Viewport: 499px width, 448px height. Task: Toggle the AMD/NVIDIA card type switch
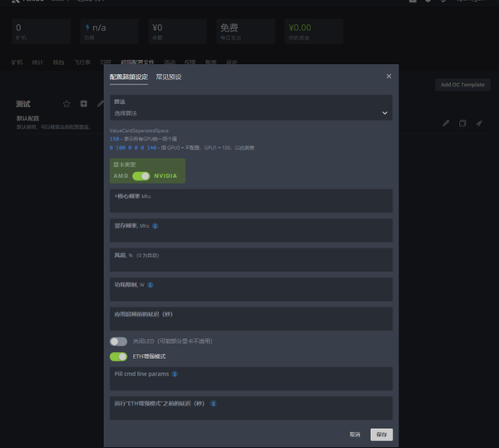click(x=141, y=176)
